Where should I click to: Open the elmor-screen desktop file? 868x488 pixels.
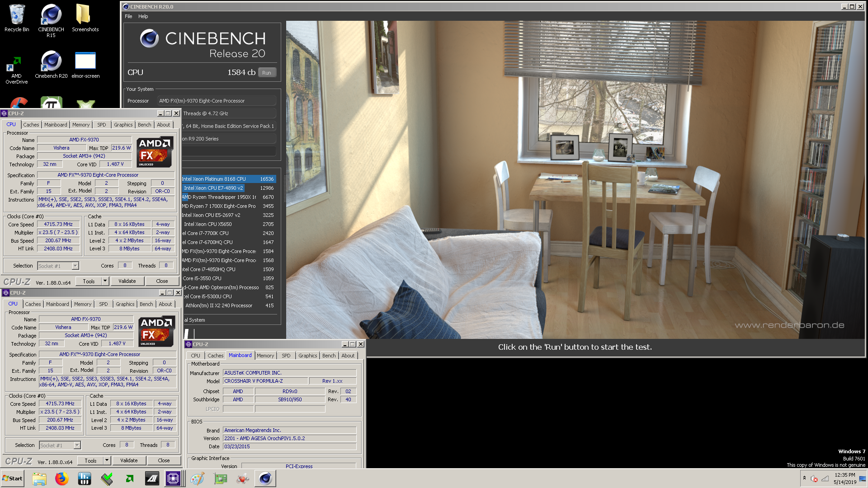[85, 65]
